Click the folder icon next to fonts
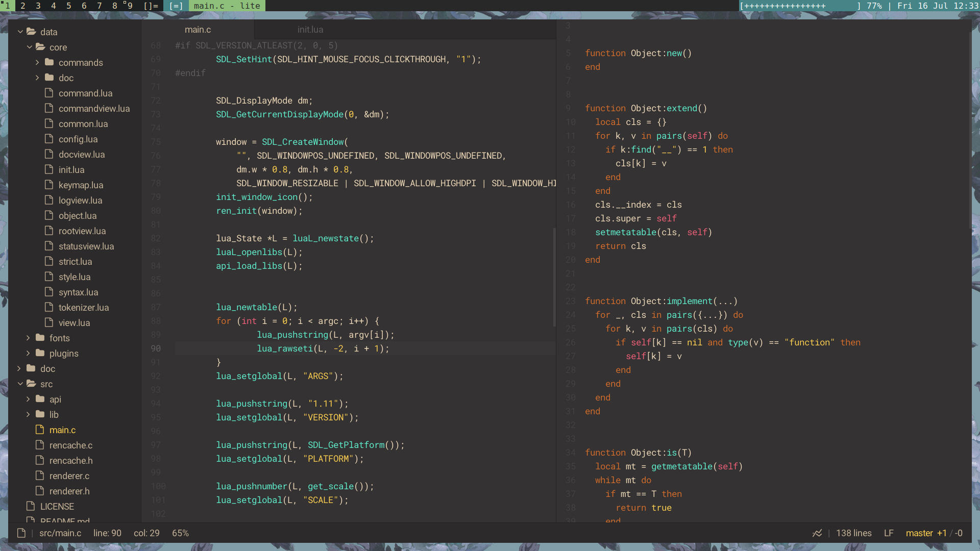This screenshot has height=551, width=980. coord(40,338)
